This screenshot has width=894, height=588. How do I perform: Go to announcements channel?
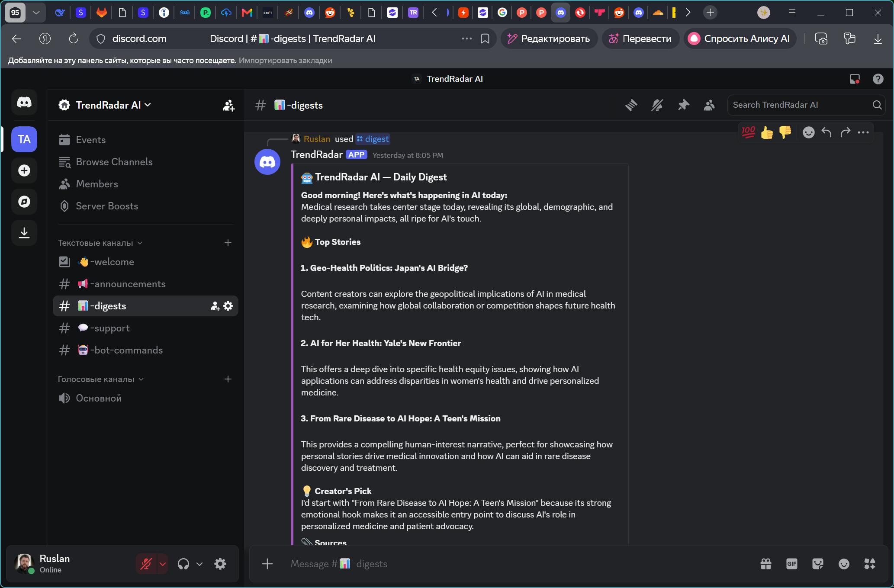point(145,284)
